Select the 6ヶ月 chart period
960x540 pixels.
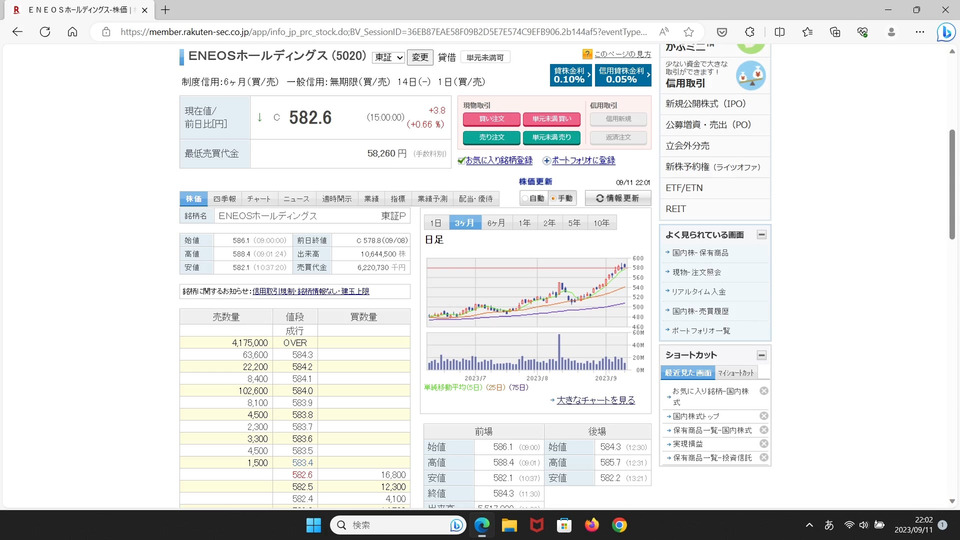(x=496, y=223)
